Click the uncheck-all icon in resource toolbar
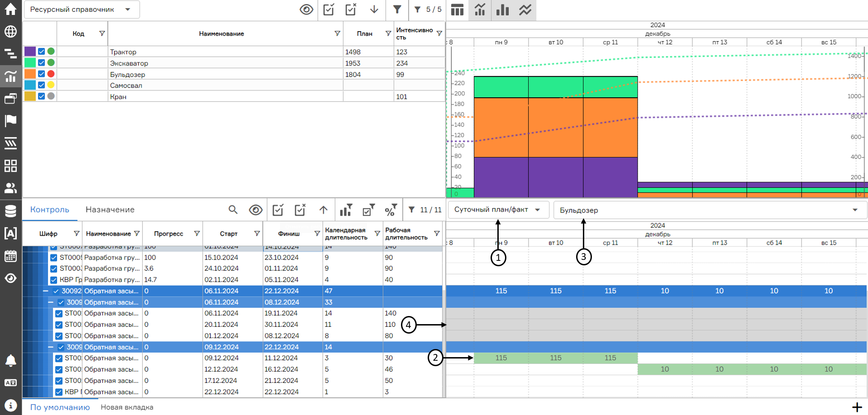The image size is (868, 415). click(351, 9)
